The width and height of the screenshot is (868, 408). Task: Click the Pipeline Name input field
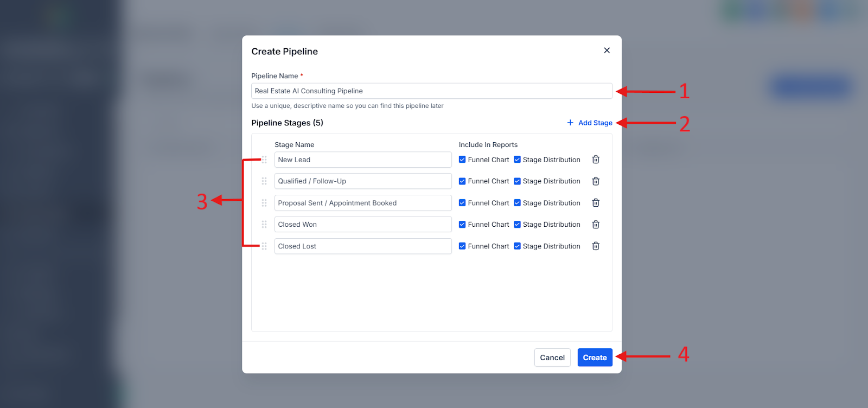tap(431, 91)
